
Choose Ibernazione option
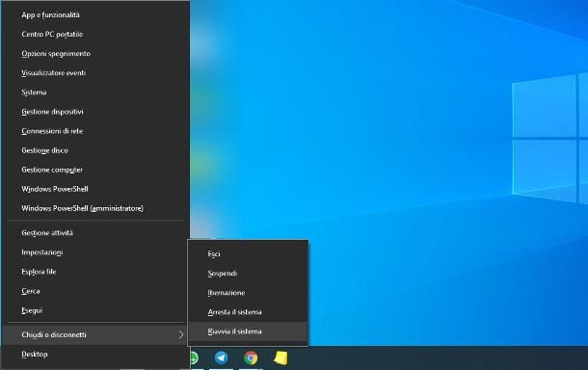tap(248, 293)
